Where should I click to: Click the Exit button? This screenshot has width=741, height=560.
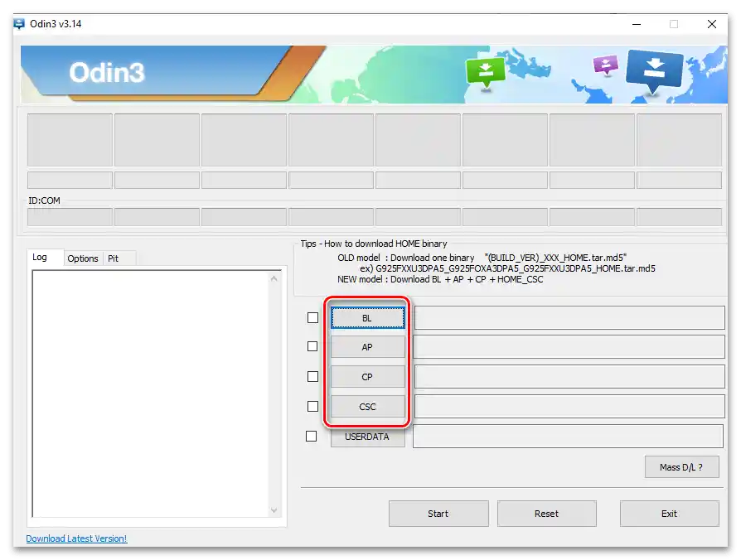(x=669, y=514)
